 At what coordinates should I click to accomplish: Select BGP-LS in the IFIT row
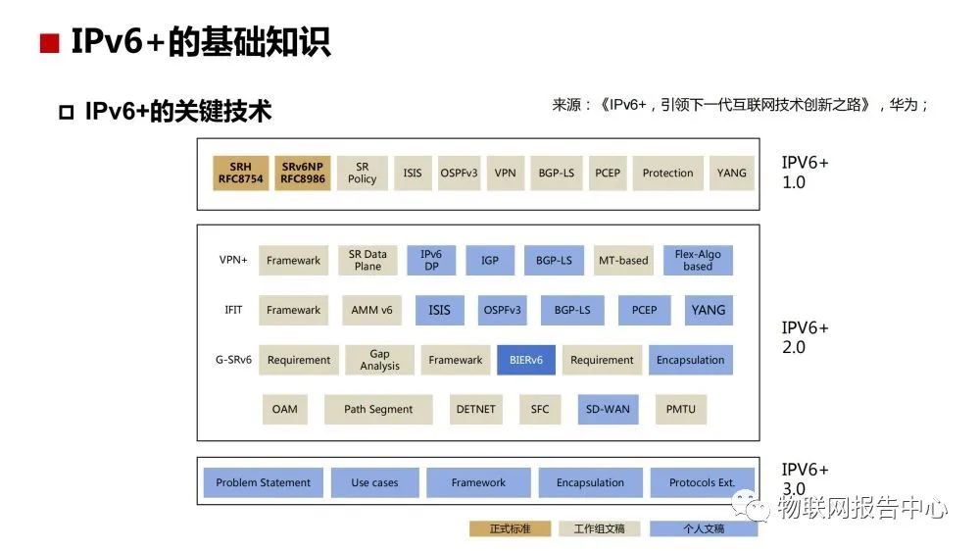click(x=572, y=310)
